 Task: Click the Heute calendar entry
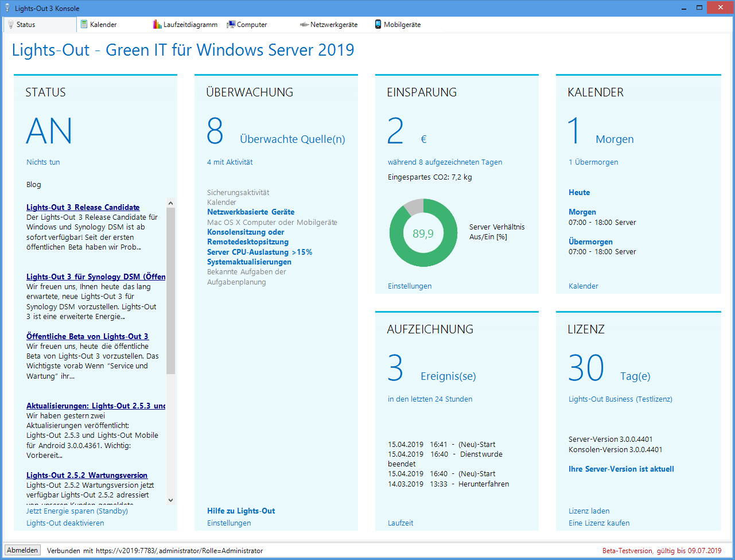click(x=579, y=192)
